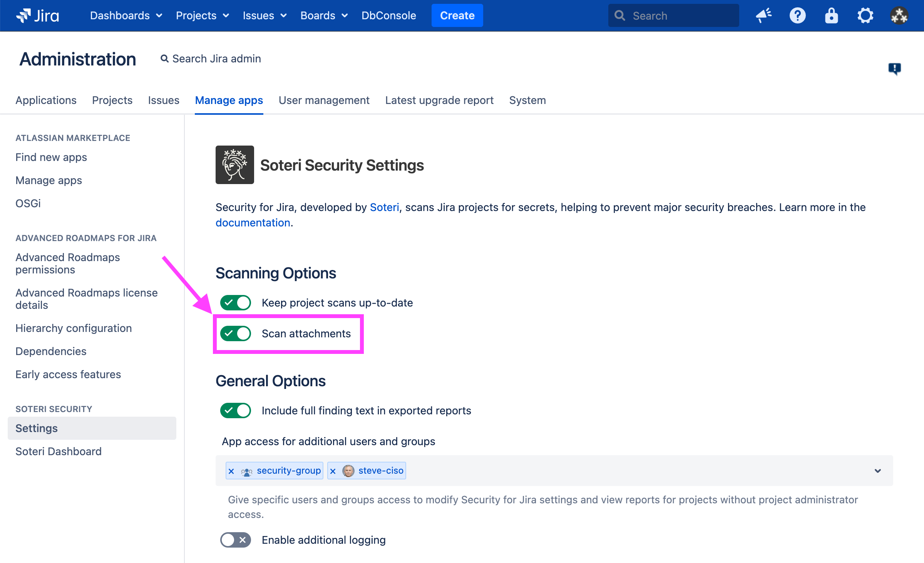Remove security-group with its x icon

(231, 471)
